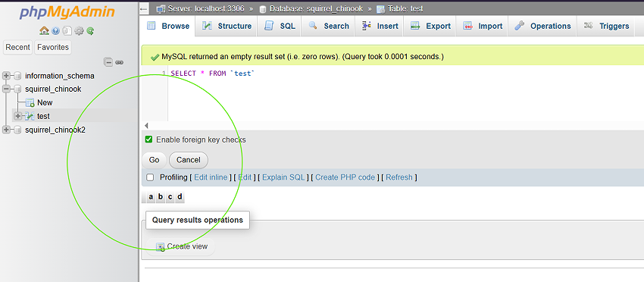Collapse the squirrel_chinook database node
Screen dimensions: 644x282
click(x=6, y=89)
